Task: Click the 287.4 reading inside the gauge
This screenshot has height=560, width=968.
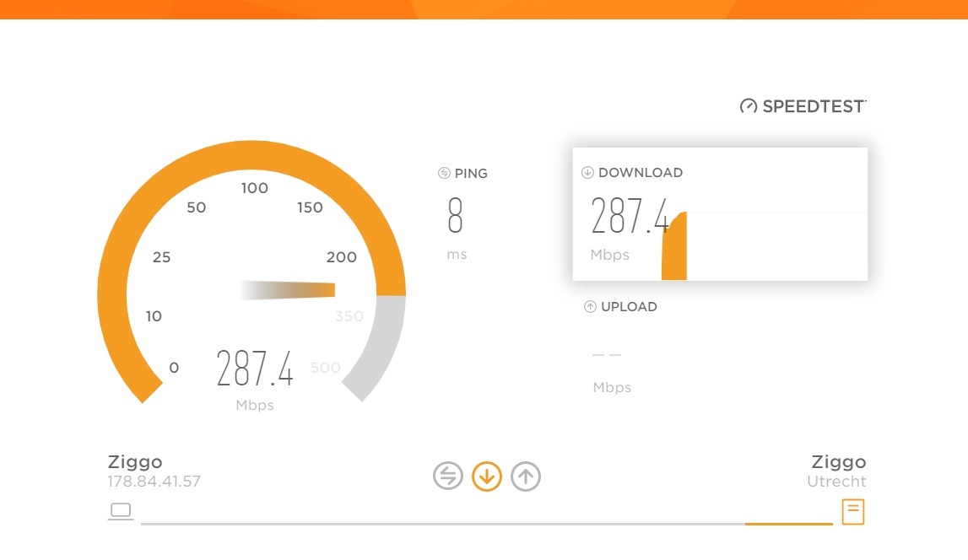Action: [x=255, y=369]
